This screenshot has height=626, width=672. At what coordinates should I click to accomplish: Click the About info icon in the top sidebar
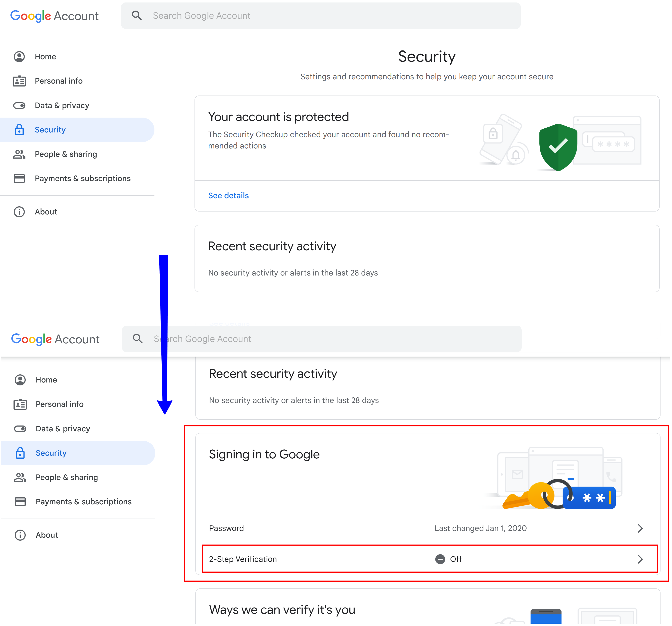coord(19,212)
